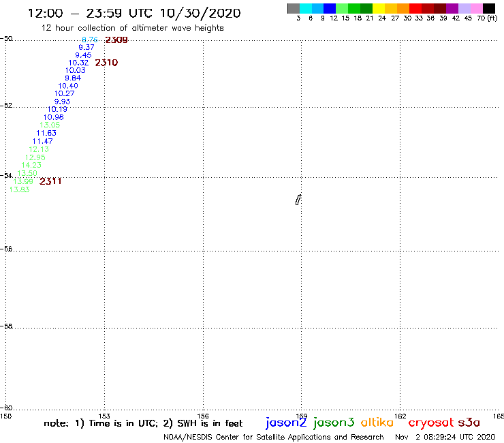
Task: Click the latitude label -50
Action: pos(6,39)
